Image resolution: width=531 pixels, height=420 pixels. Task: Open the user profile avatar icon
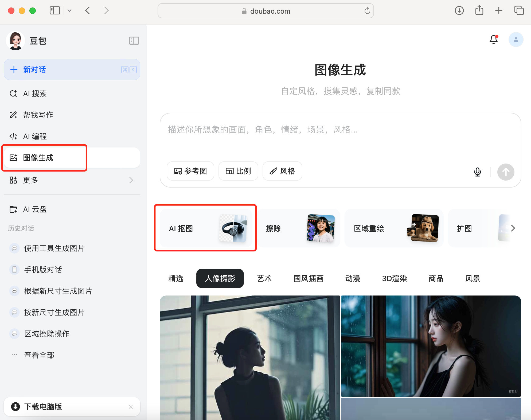[516, 40]
